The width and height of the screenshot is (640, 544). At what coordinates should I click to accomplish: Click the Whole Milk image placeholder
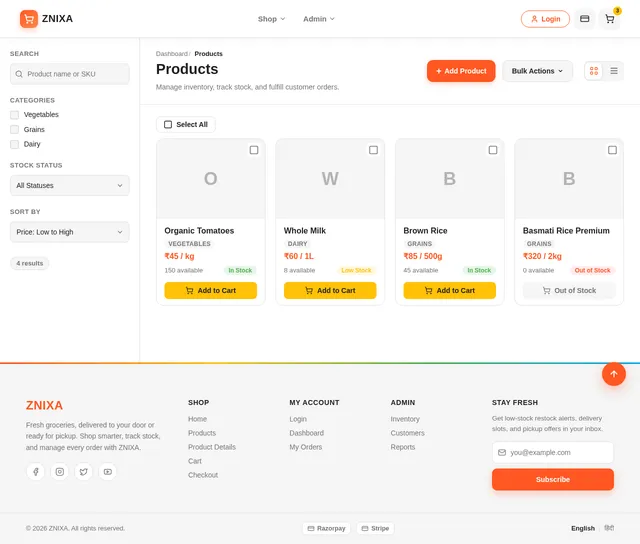click(x=330, y=178)
